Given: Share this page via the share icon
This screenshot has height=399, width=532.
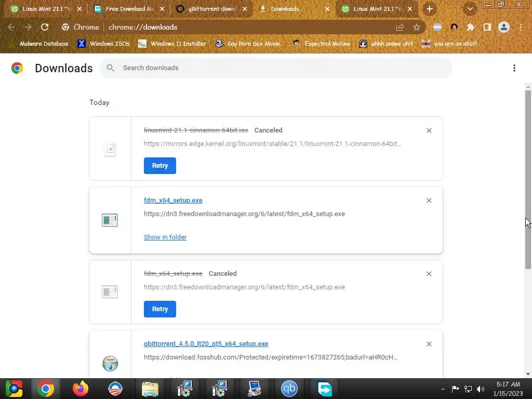Looking at the screenshot, I should coord(400,27).
